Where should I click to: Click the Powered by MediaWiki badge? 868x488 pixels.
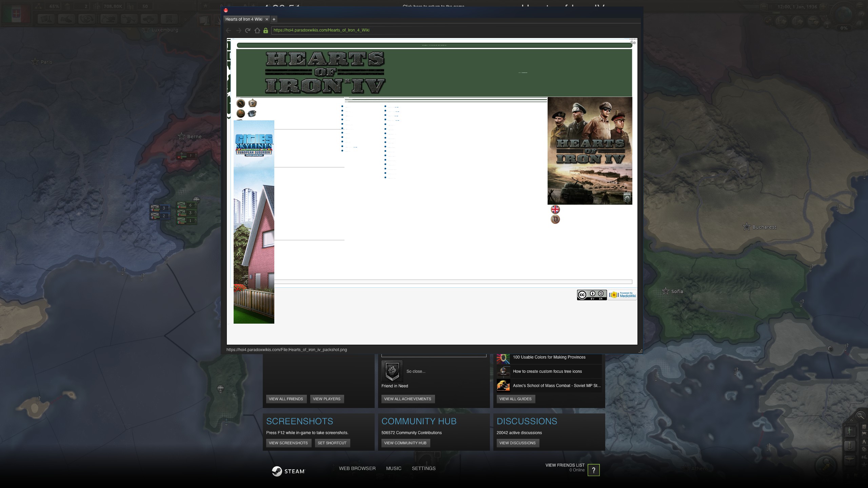(x=622, y=294)
